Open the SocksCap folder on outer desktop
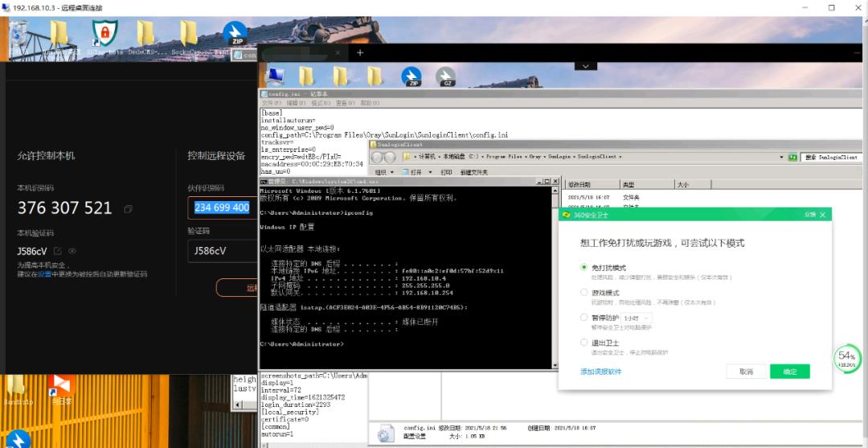Viewport: 868px width, 448px height. point(189,37)
